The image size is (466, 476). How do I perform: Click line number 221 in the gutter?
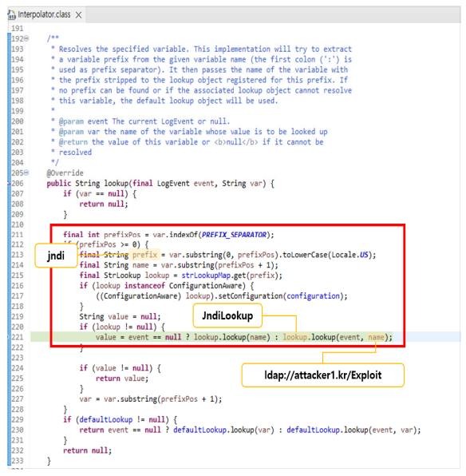point(18,337)
